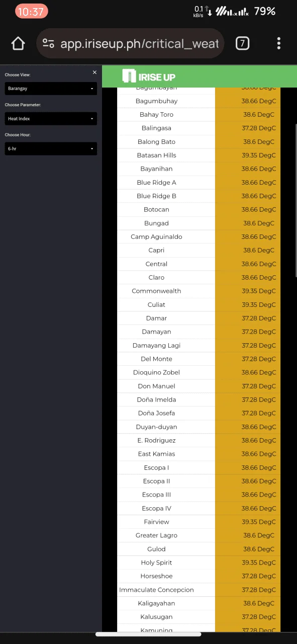This screenshot has height=644, width=297.
Task: Click the Immaculate Concepcion row
Action: pos(199,590)
